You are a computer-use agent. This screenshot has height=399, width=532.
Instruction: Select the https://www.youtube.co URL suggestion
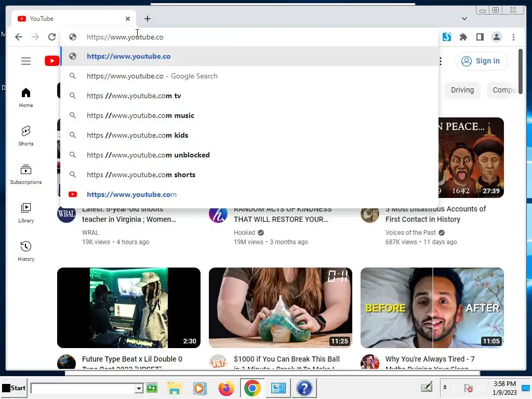[x=249, y=56]
